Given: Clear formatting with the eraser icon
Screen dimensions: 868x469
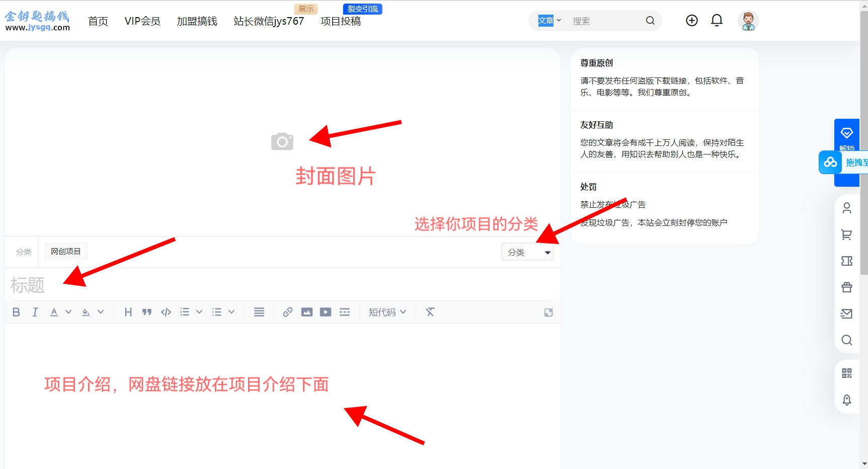Looking at the screenshot, I should pyautogui.click(x=430, y=312).
